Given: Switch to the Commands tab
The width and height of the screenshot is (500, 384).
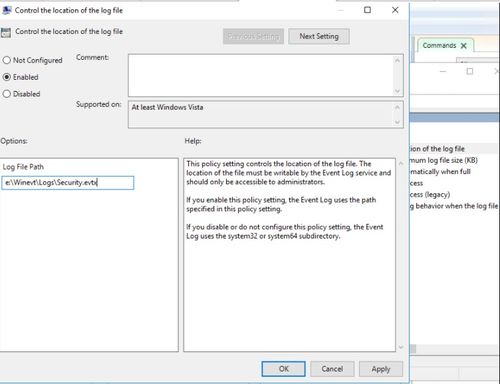Looking at the screenshot, I should click(x=439, y=45).
